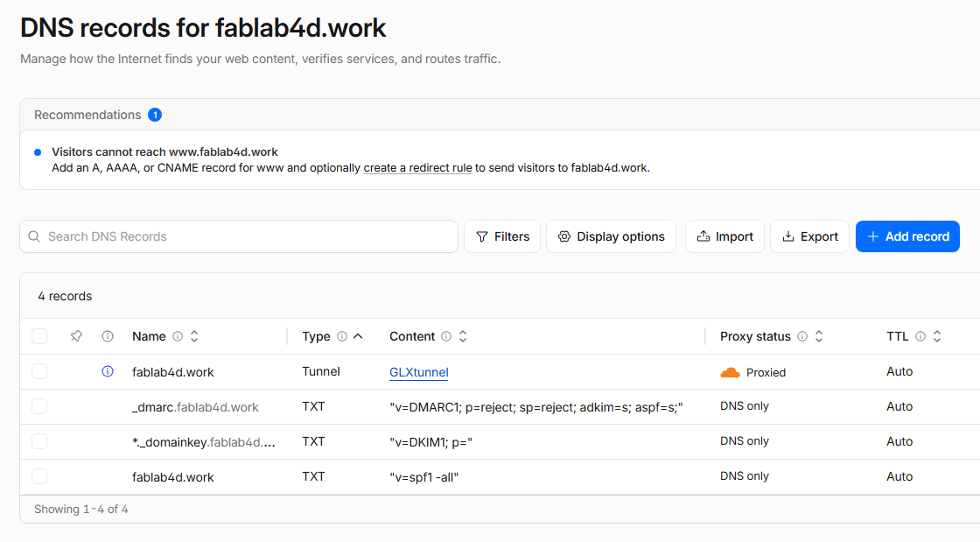Click the info icon next to Name header

[178, 336]
